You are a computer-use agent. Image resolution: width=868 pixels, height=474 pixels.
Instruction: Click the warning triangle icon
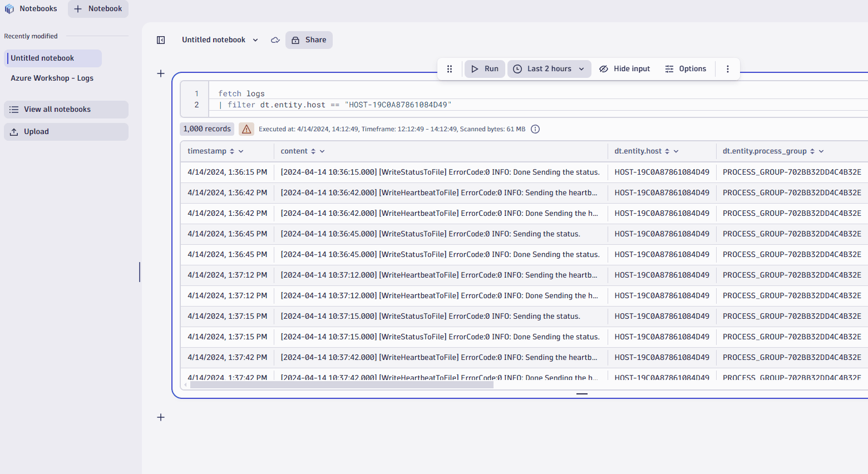(x=246, y=129)
